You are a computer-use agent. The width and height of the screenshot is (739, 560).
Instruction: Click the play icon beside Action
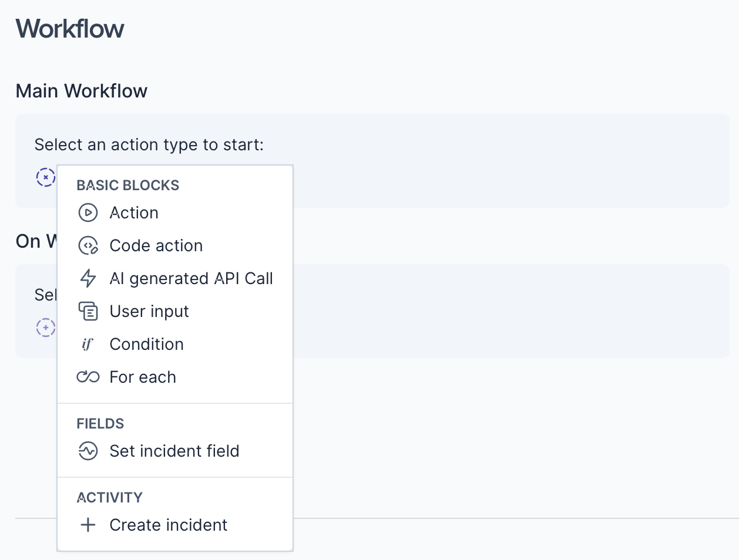(x=88, y=212)
